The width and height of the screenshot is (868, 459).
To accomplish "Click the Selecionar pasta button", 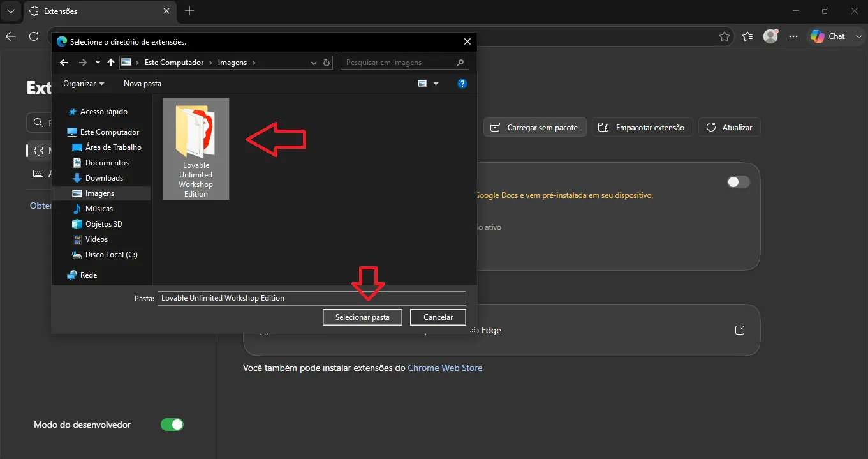I will (x=362, y=317).
